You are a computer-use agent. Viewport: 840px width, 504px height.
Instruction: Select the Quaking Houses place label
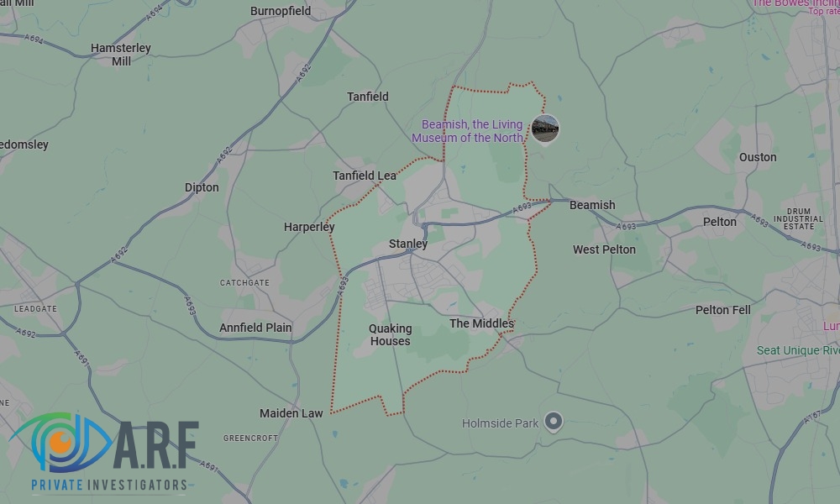click(x=391, y=335)
